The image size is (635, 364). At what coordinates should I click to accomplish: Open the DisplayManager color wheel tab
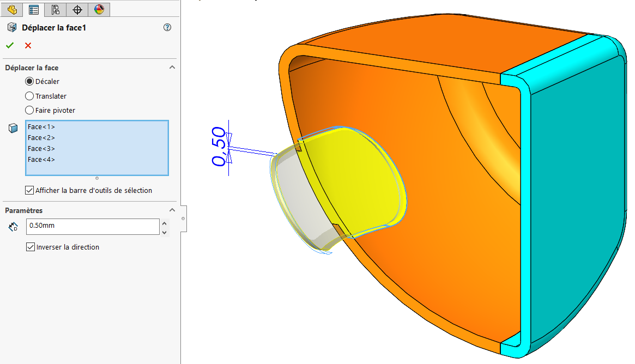[99, 9]
